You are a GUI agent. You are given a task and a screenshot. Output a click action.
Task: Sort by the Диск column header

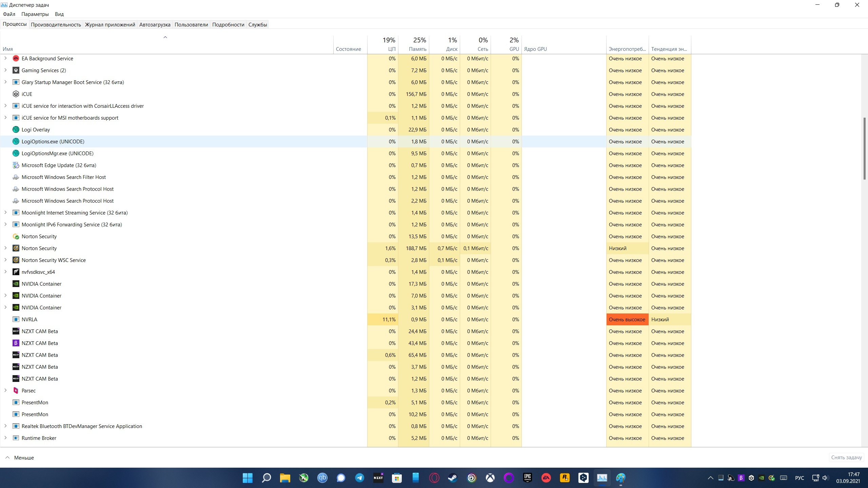(x=445, y=44)
